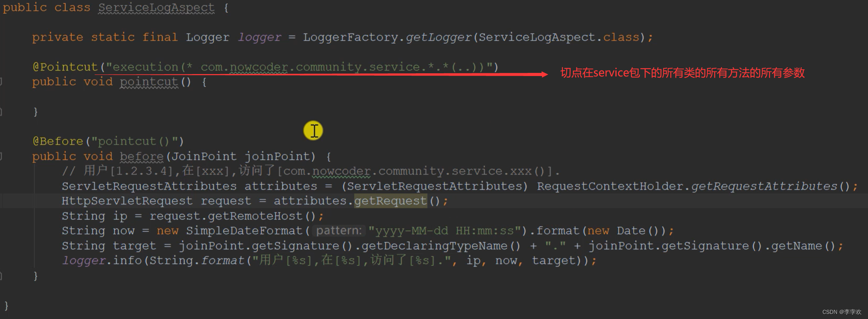Click ServiceLogAspect.class argument in getLogger call

click(559, 37)
